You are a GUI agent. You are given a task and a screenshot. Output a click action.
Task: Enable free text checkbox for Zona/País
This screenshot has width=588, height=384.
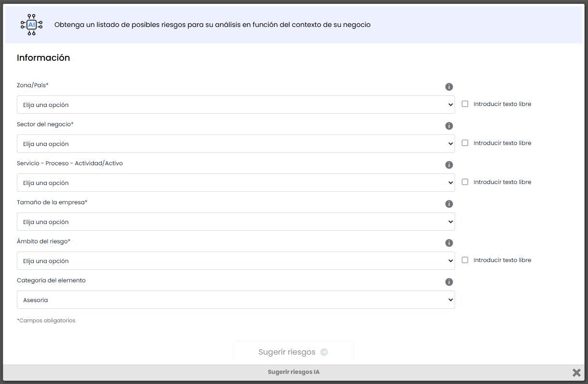(x=465, y=104)
